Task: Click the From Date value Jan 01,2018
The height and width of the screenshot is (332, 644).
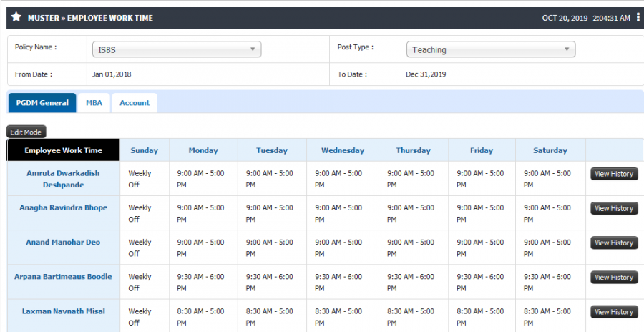Action: [112, 74]
